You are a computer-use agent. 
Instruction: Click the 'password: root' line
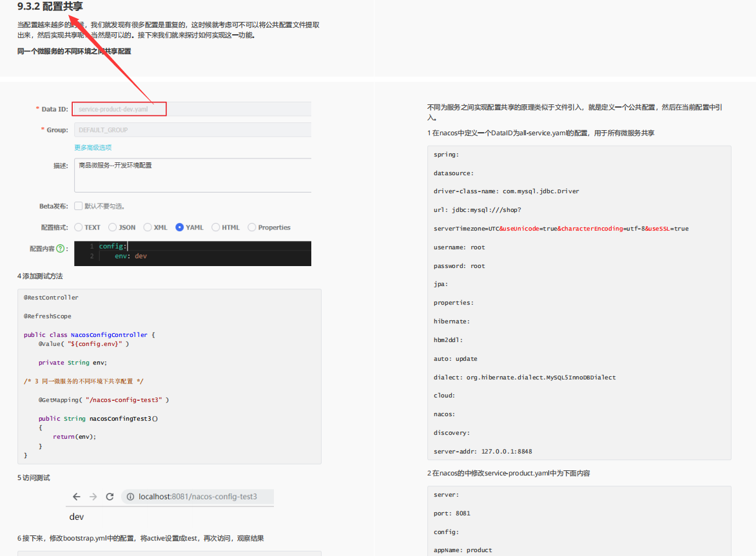pos(459,266)
